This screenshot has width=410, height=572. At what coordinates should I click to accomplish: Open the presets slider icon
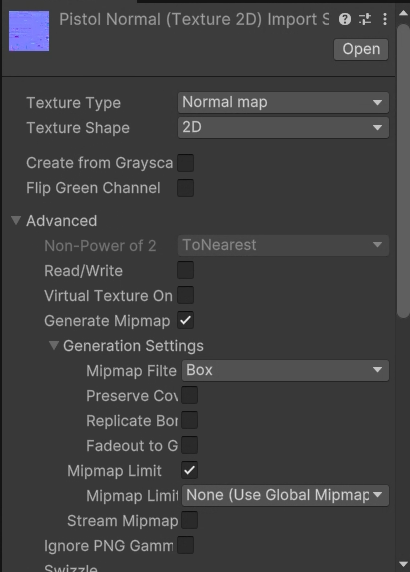[365, 19]
